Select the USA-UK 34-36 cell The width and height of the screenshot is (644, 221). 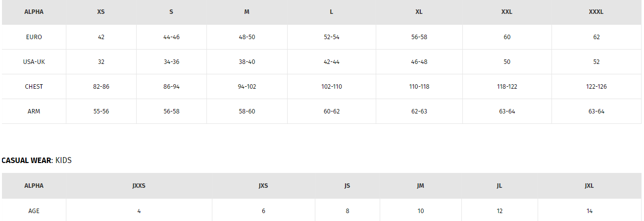coord(171,62)
